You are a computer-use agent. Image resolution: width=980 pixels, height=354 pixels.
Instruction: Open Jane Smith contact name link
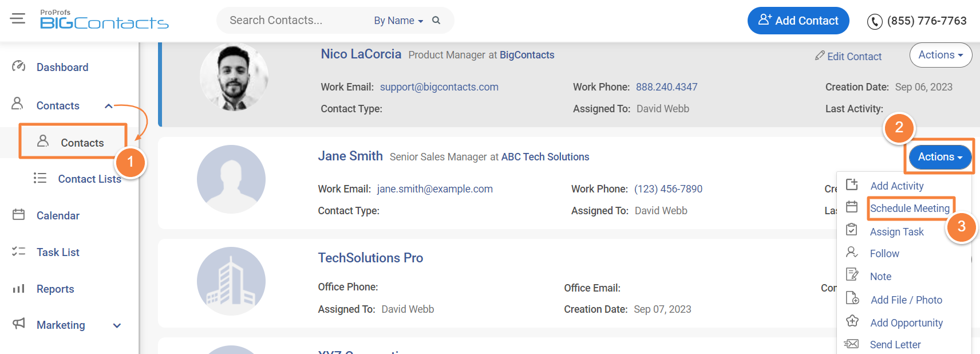click(x=350, y=156)
